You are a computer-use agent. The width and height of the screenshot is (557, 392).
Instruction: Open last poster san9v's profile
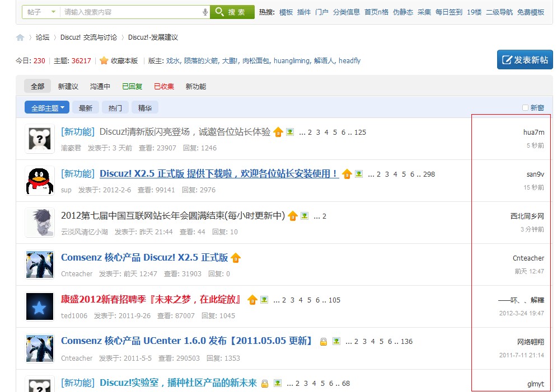(535, 174)
